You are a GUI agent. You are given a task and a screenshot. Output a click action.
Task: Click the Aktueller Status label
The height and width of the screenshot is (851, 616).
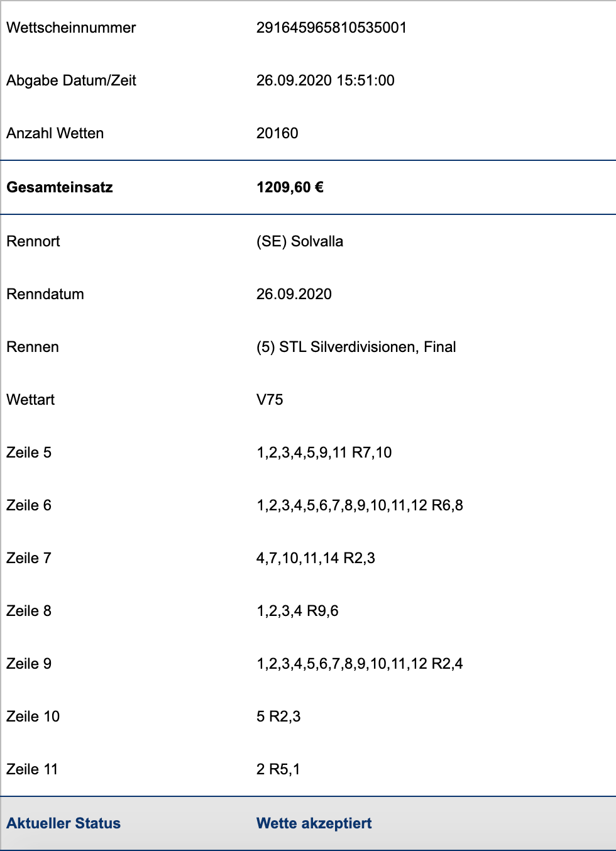pos(63,823)
